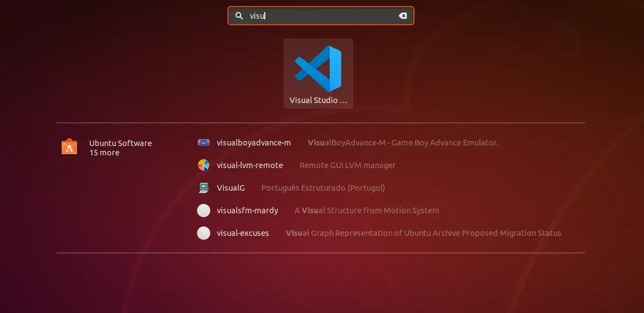Select the visual-excuses result name
Screen dimensions: 644x313
click(243, 233)
